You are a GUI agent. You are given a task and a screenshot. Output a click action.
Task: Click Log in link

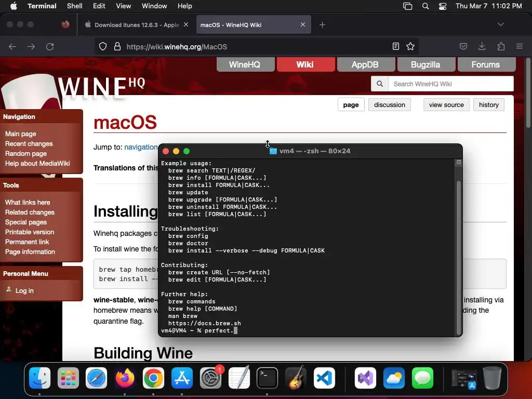(24, 291)
